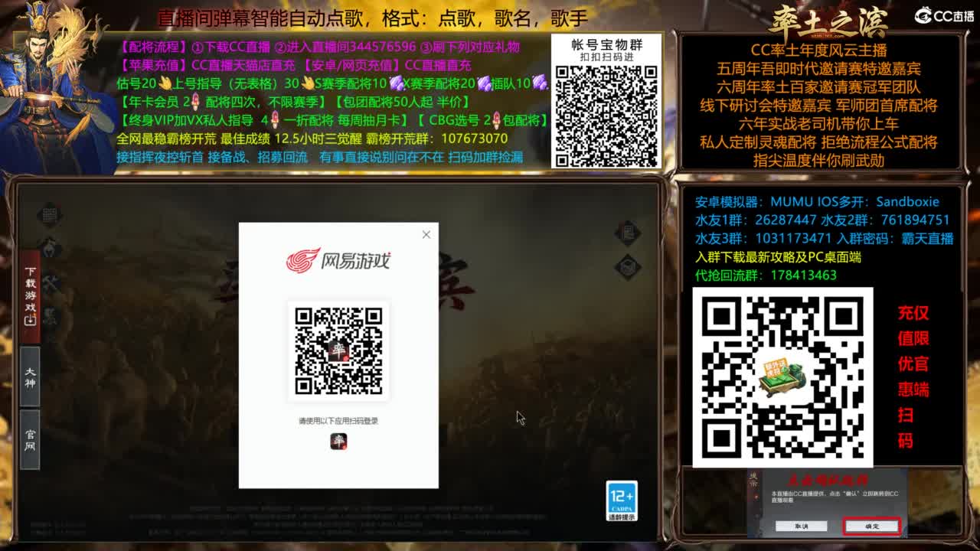Image resolution: width=980 pixels, height=551 pixels.
Task: Click the scroll/quest icon on the right game edge
Action: click(x=626, y=230)
